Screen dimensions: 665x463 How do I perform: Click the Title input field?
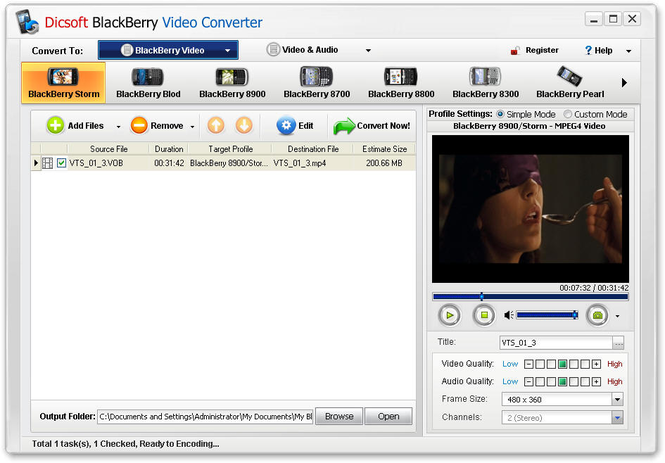(x=556, y=343)
